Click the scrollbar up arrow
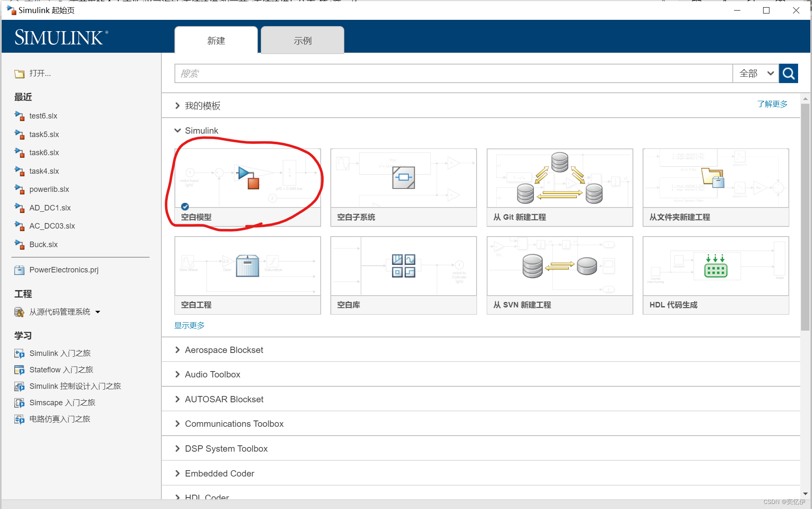The width and height of the screenshot is (812, 509). pos(805,99)
